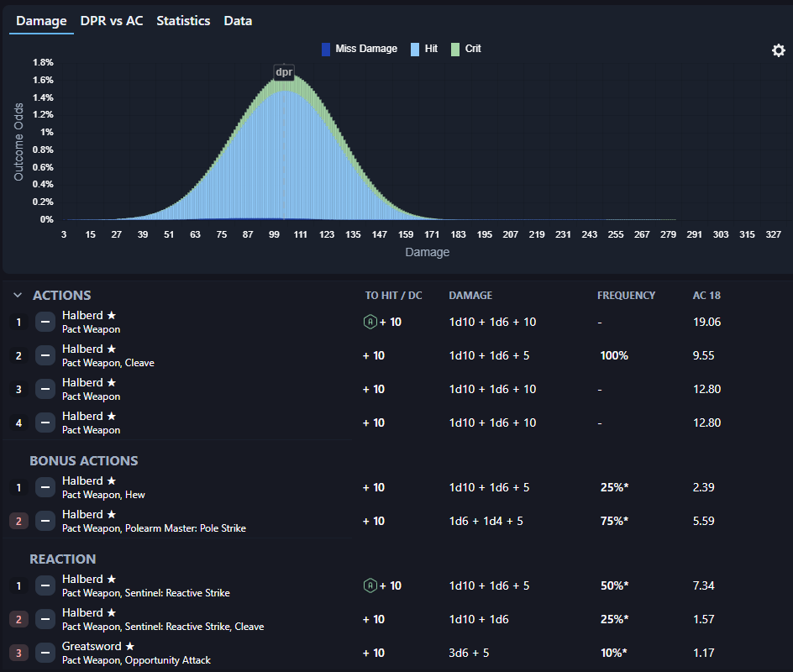The image size is (793, 672).
Task: Click the dpr marker on the chart
Action: click(x=284, y=72)
